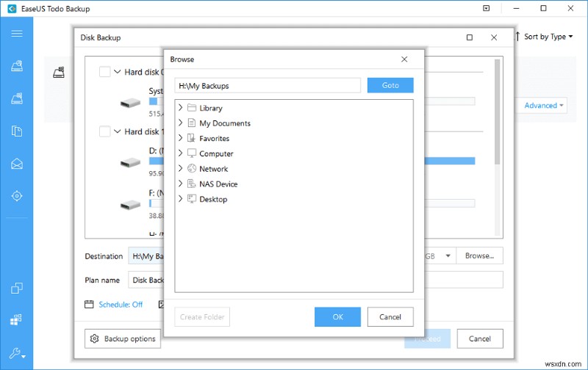Click Browse... in Disk Backup window
The image size is (588, 370).
click(x=479, y=255)
